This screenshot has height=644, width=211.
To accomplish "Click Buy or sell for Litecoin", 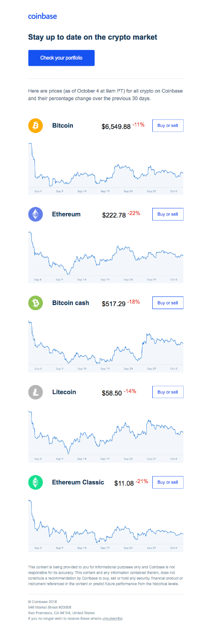I will tap(167, 392).
